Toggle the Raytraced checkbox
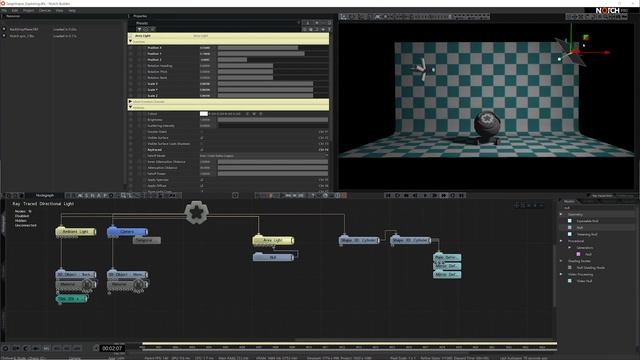 click(x=202, y=150)
